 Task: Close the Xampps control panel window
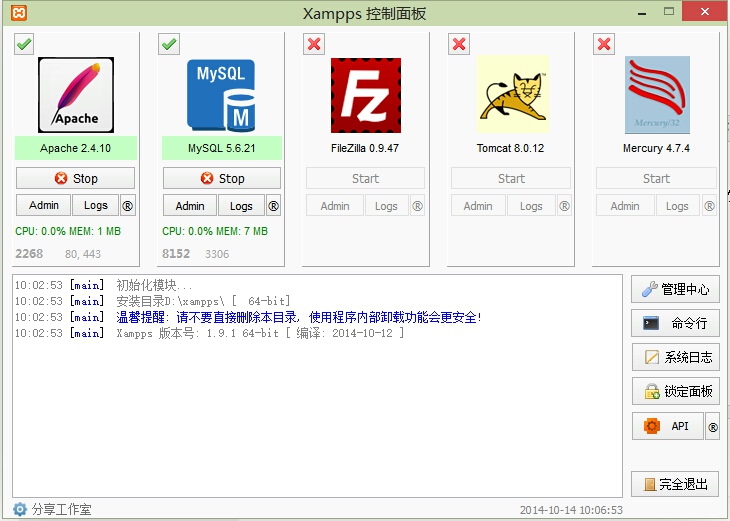tap(705, 11)
